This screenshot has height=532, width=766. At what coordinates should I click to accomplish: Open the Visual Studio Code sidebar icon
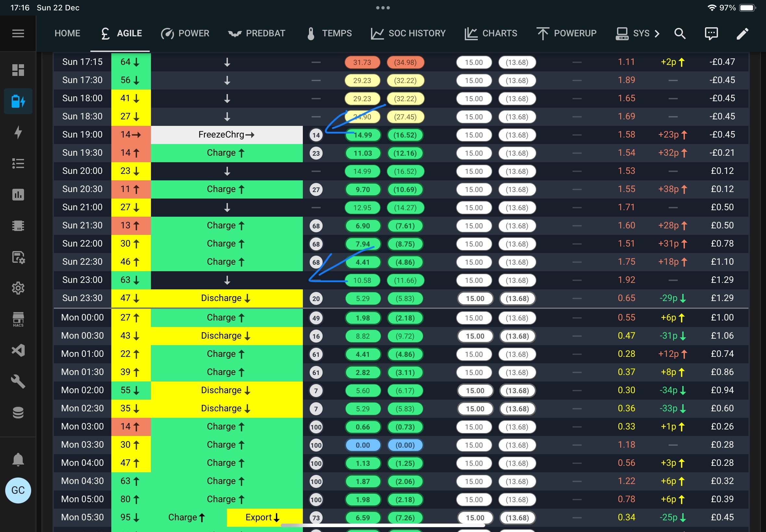point(18,350)
